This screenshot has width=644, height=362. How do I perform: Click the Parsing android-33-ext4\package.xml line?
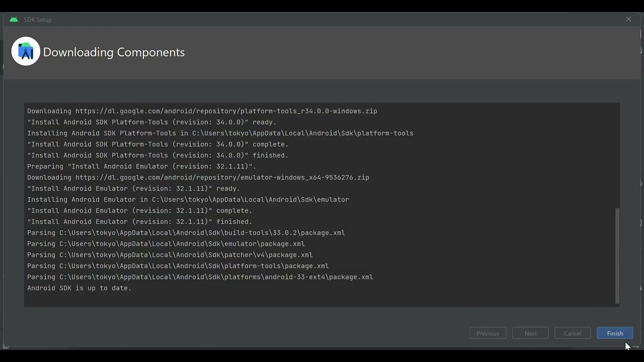coord(200,277)
